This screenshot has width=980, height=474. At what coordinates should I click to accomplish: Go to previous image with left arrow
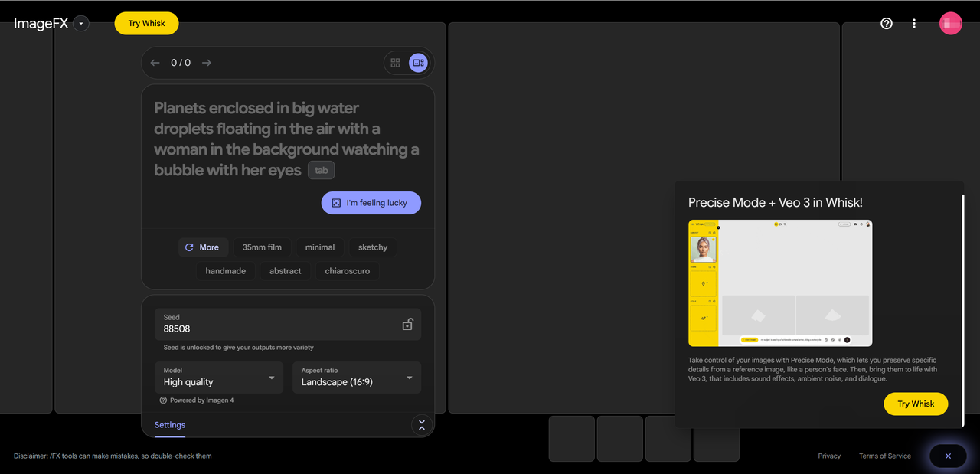(155, 63)
